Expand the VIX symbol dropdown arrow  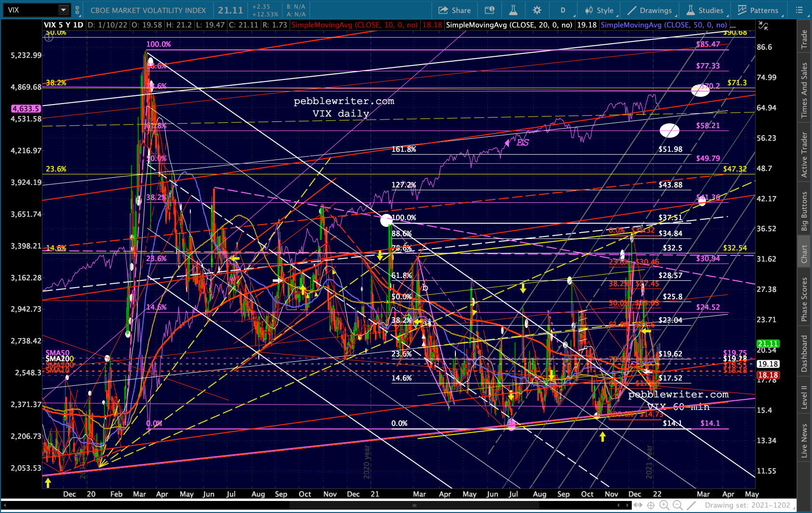[63, 10]
